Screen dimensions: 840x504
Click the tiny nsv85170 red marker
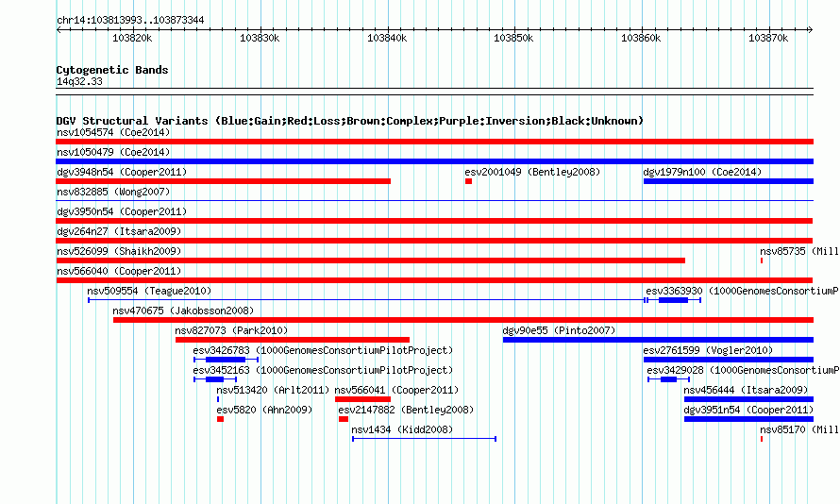(x=762, y=439)
